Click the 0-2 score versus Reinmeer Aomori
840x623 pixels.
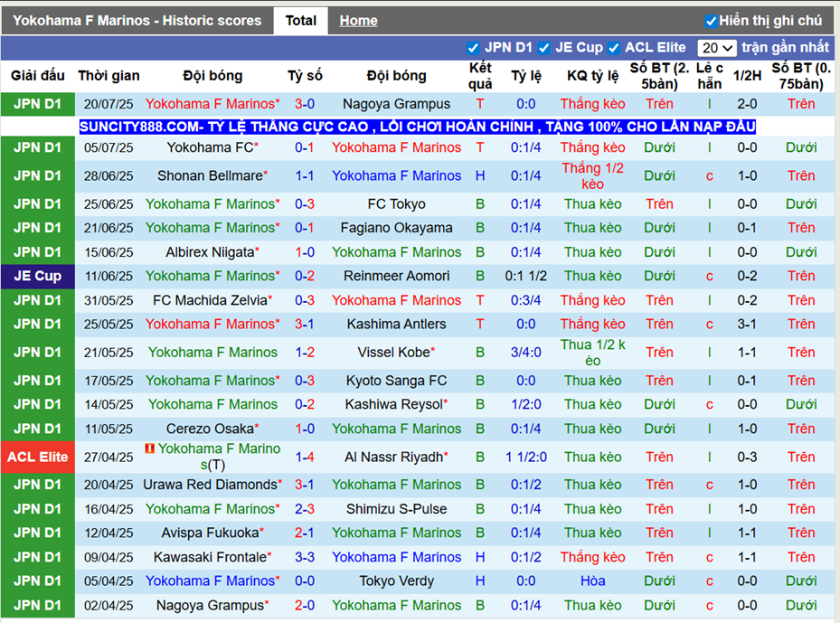pyautogui.click(x=305, y=276)
